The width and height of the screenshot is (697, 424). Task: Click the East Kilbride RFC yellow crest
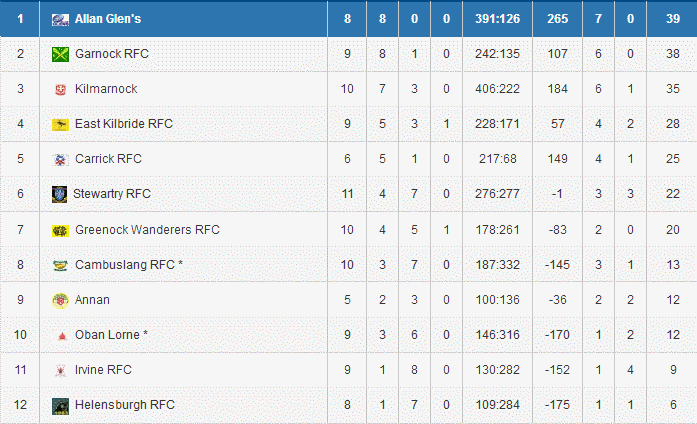click(60, 124)
